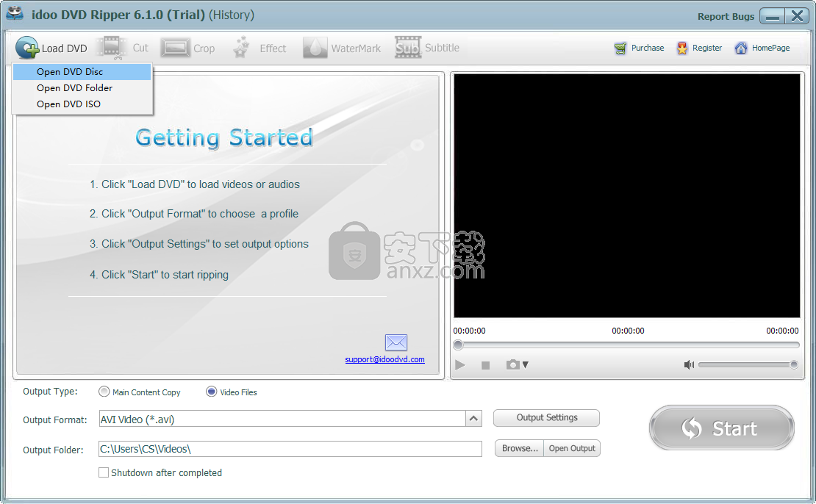This screenshot has height=504, width=816.
Task: Select Main Content Copy output type
Action: [104, 392]
